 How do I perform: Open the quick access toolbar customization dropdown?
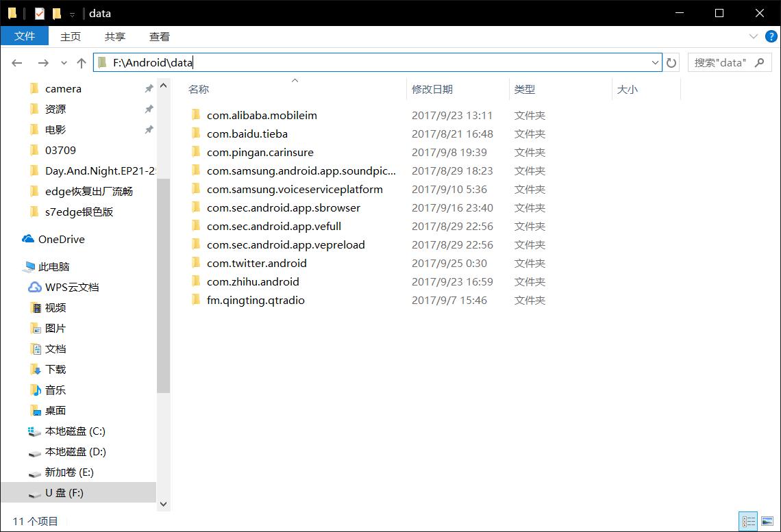tap(71, 13)
